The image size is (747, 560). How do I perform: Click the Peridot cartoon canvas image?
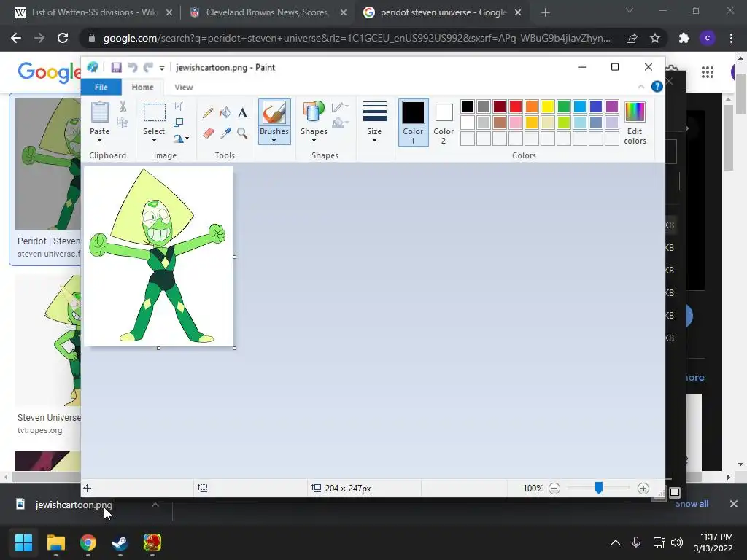click(158, 256)
